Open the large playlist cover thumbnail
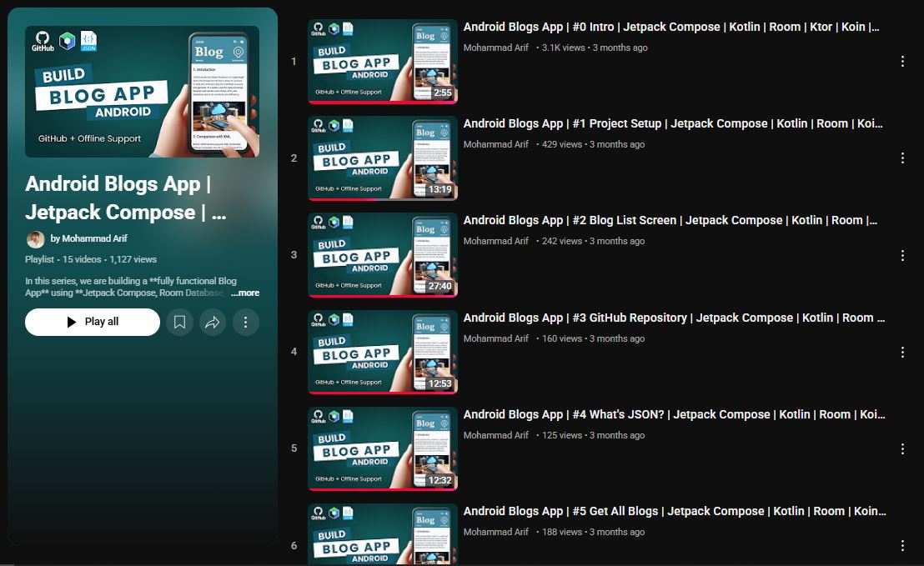The image size is (924, 566). tap(142, 92)
